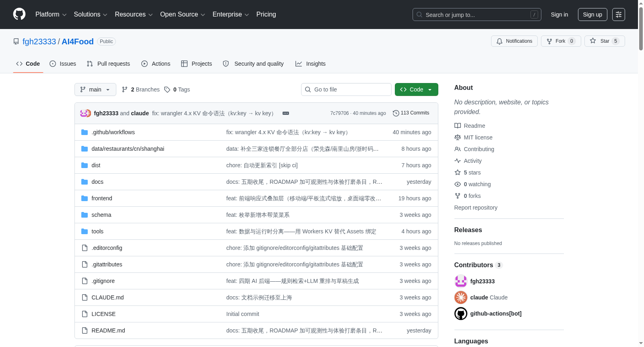Fork the AI4Food repository
The height and width of the screenshot is (347, 644).
561,41
